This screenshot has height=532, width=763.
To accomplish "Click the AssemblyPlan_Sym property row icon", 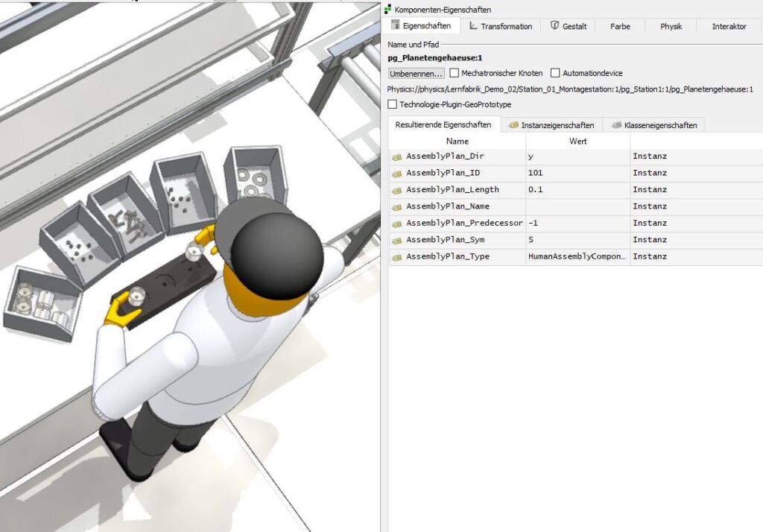I will [x=396, y=240].
